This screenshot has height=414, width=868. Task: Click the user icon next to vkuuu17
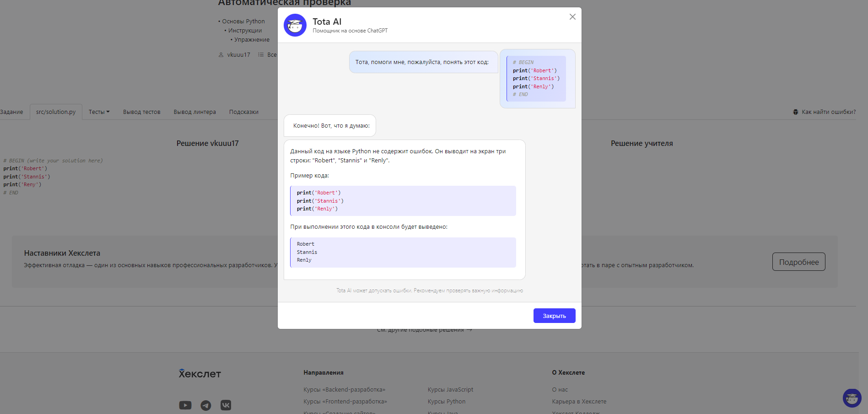221,55
